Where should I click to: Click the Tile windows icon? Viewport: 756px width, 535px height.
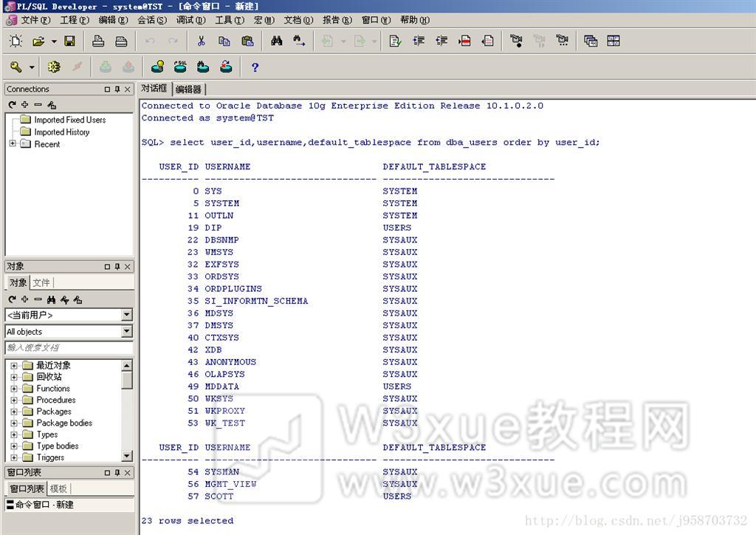point(614,41)
